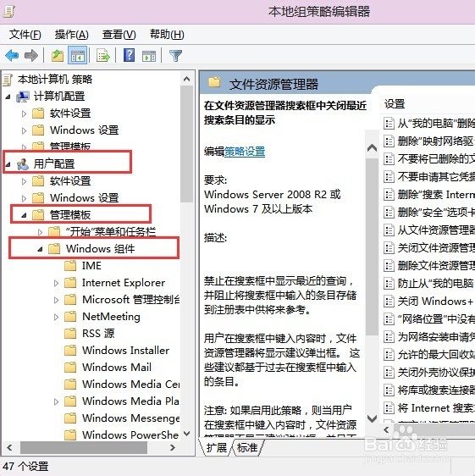
Task: Open the 查看(V) menu
Action: (119, 35)
